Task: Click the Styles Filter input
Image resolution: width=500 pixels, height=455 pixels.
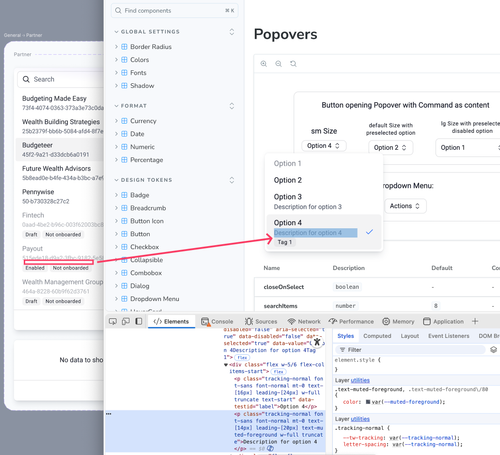Action: point(411,350)
